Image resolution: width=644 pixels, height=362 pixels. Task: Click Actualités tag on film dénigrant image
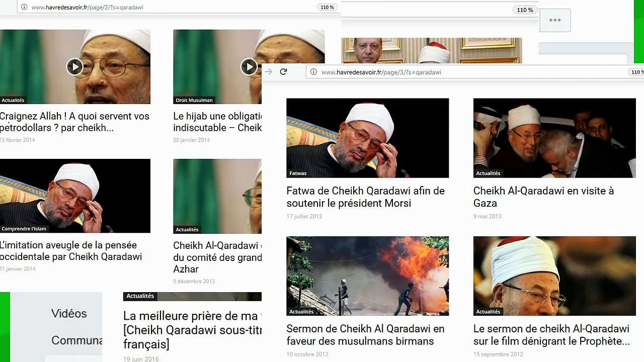[488, 312]
